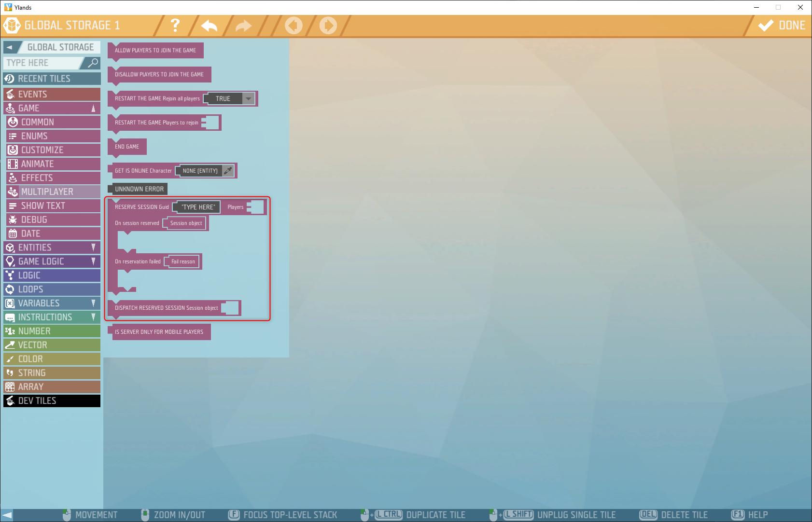Expand the Variables category
The width and height of the screenshot is (812, 522).
coord(93,303)
